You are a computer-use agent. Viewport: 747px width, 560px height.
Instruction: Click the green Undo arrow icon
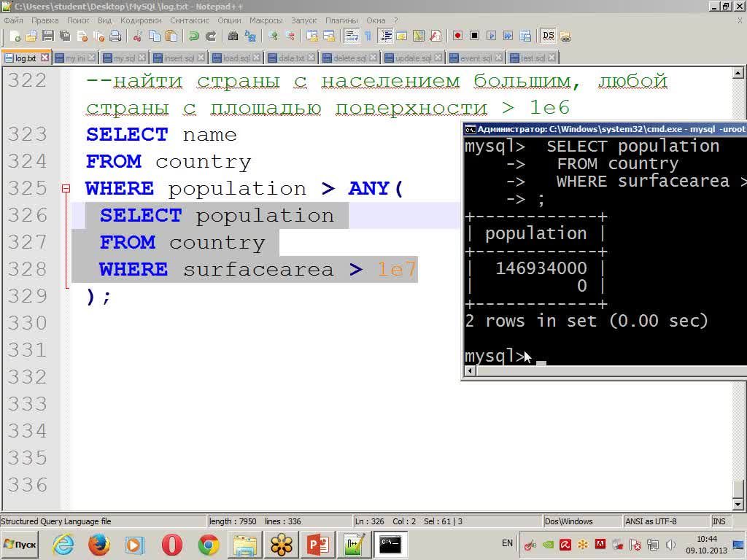click(193, 36)
